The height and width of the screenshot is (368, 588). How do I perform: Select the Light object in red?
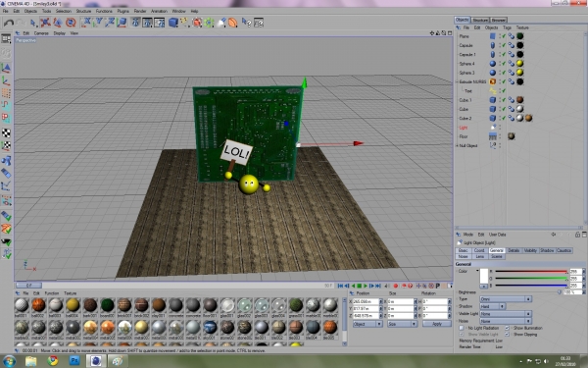[464, 128]
